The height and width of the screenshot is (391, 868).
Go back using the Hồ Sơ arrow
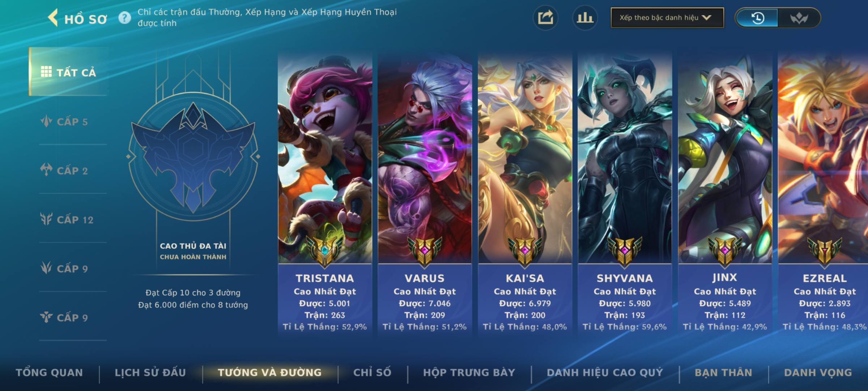point(53,18)
